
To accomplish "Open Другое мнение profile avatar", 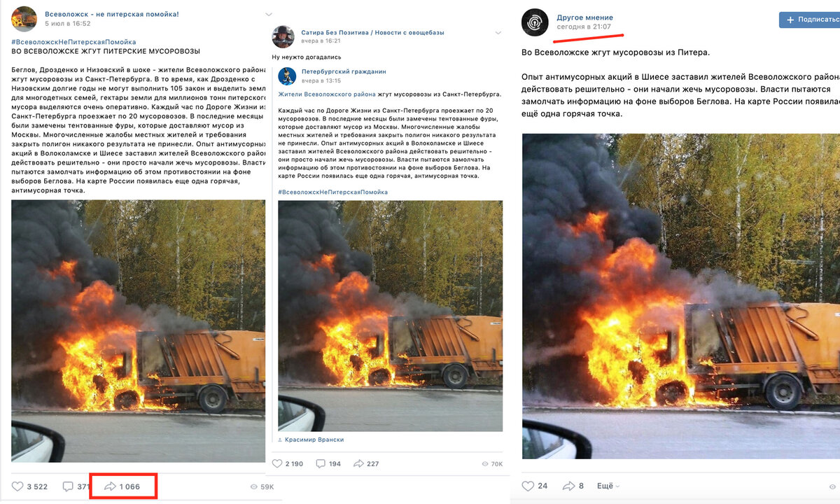I will pyautogui.click(x=535, y=22).
